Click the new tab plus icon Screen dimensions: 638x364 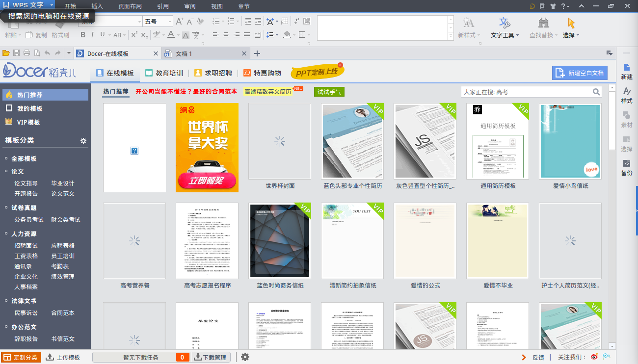point(257,53)
